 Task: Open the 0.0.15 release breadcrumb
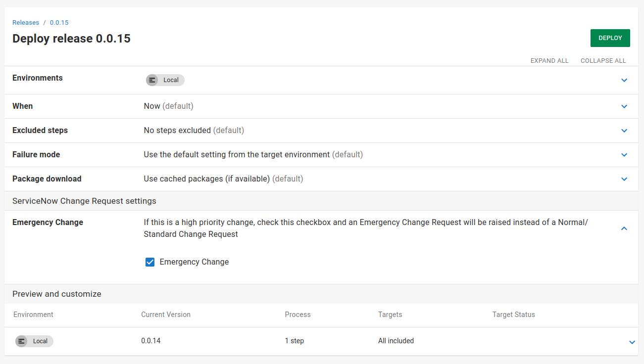(x=59, y=22)
